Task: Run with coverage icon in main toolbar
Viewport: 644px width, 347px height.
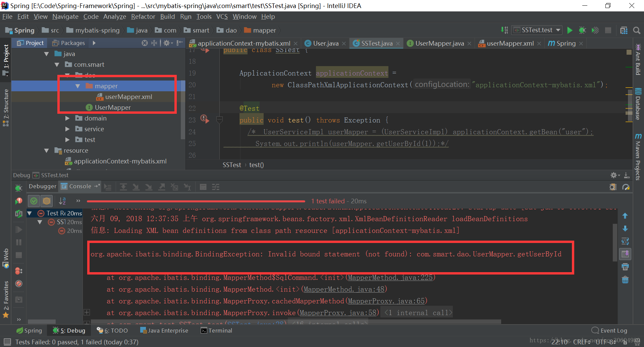Action: (x=595, y=30)
